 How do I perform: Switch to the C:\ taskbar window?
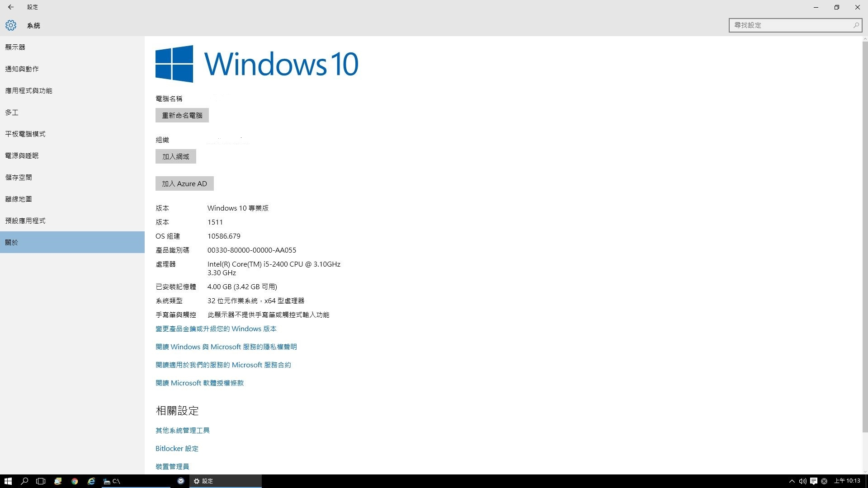pos(136,481)
